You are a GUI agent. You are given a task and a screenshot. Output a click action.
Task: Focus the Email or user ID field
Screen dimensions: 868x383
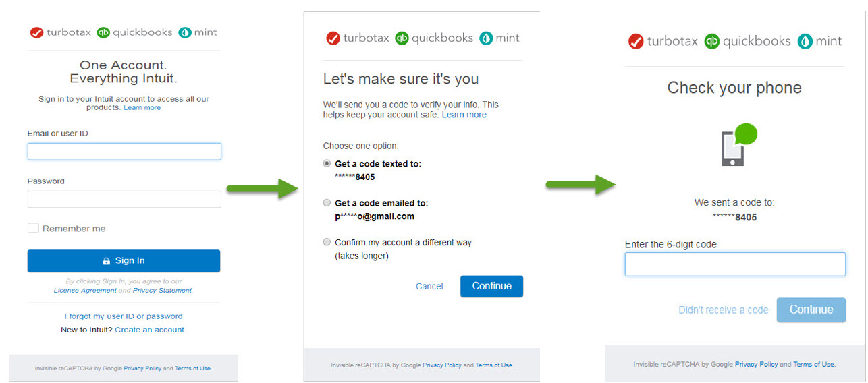coord(124,152)
